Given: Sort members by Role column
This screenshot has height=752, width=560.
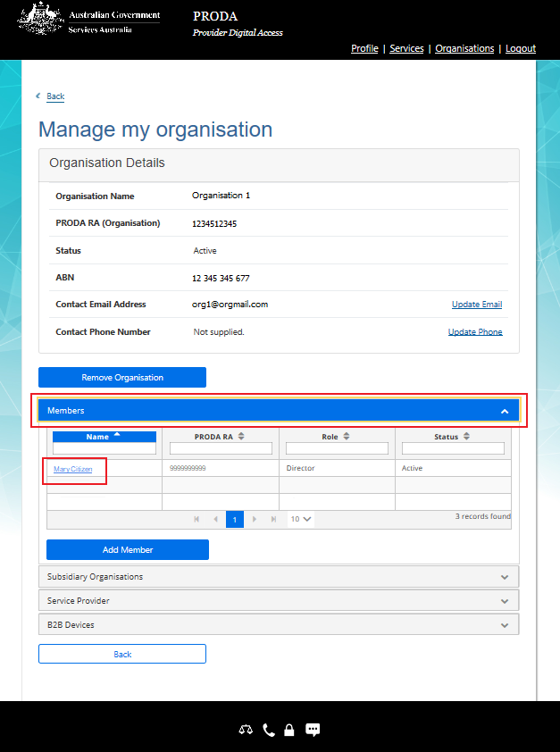Looking at the screenshot, I should tap(337, 437).
